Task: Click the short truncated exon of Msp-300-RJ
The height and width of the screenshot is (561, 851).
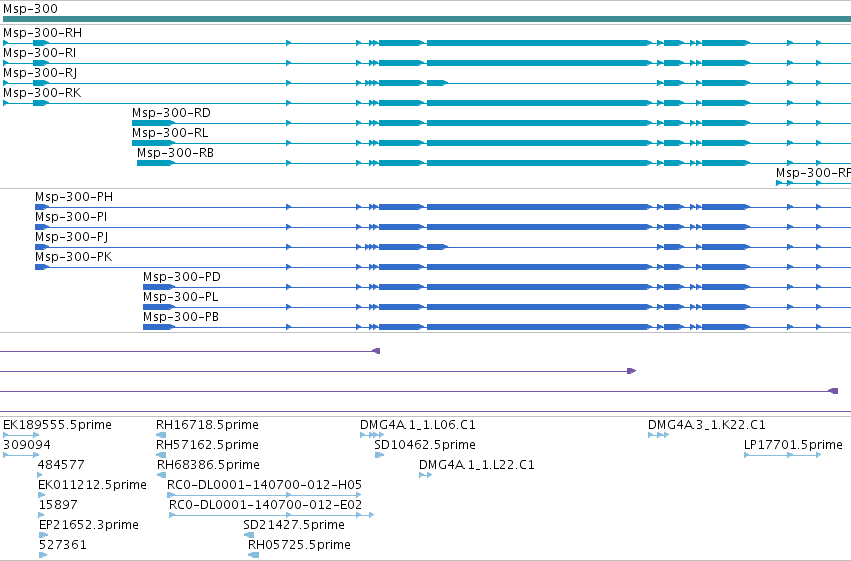Action: pos(437,83)
